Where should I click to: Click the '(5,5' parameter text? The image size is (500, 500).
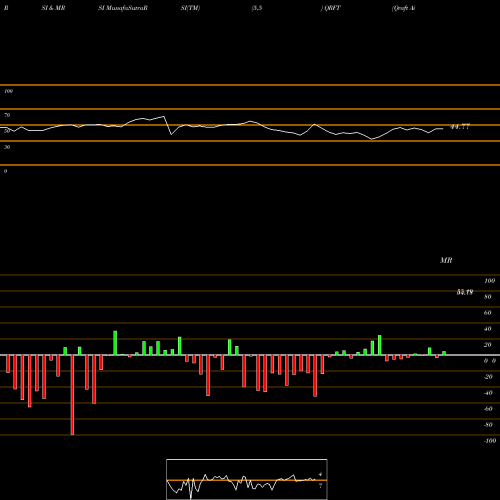tap(257, 8)
